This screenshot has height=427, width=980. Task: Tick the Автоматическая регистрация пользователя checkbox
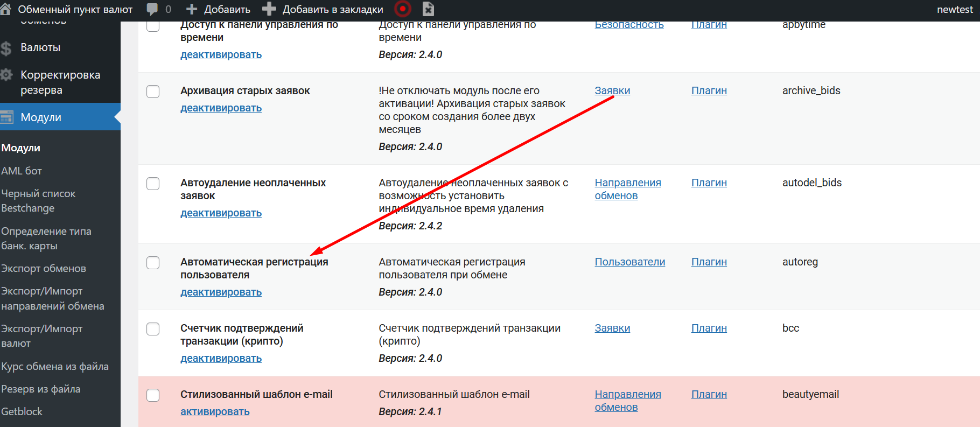pos(153,263)
